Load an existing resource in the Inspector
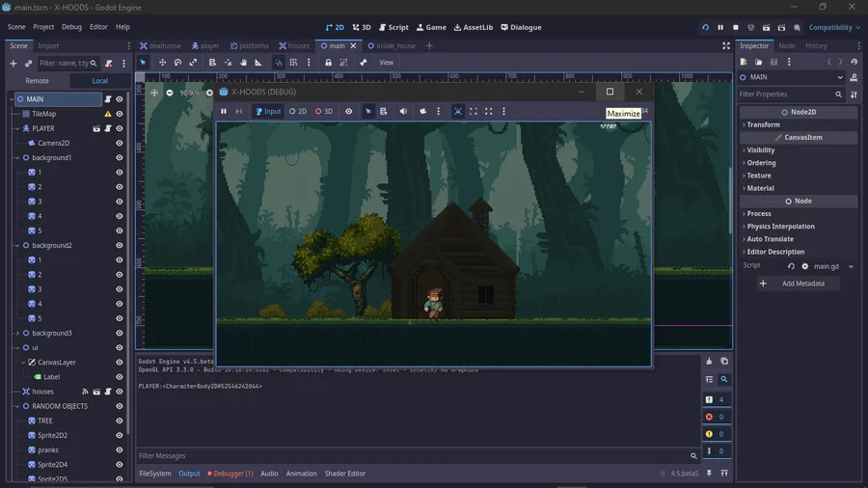The height and width of the screenshot is (488, 868). click(758, 62)
